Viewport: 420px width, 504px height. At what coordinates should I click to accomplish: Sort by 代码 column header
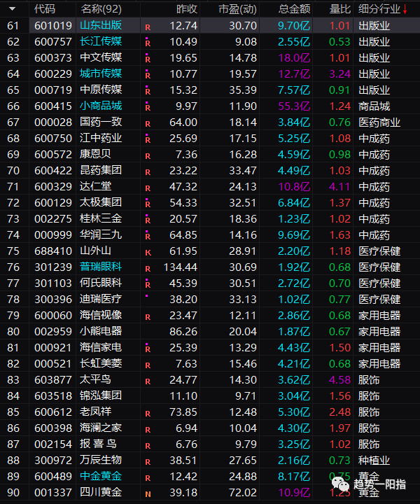[45, 9]
